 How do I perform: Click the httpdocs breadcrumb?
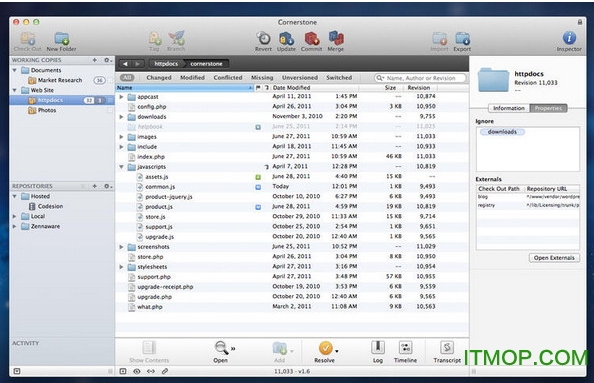pos(166,64)
